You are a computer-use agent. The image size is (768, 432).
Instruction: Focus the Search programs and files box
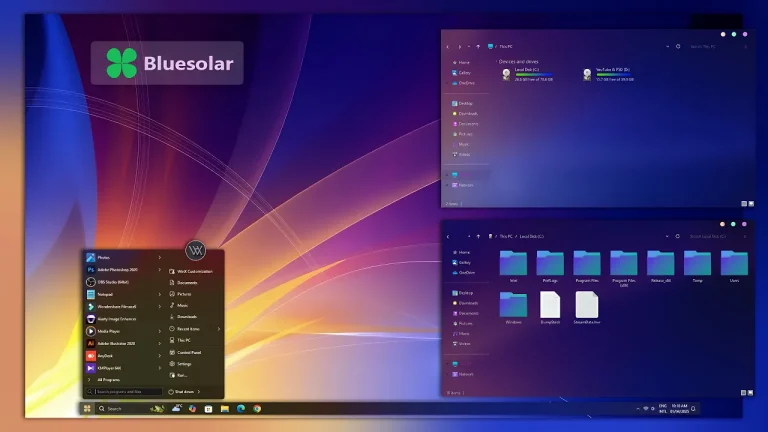click(x=124, y=391)
